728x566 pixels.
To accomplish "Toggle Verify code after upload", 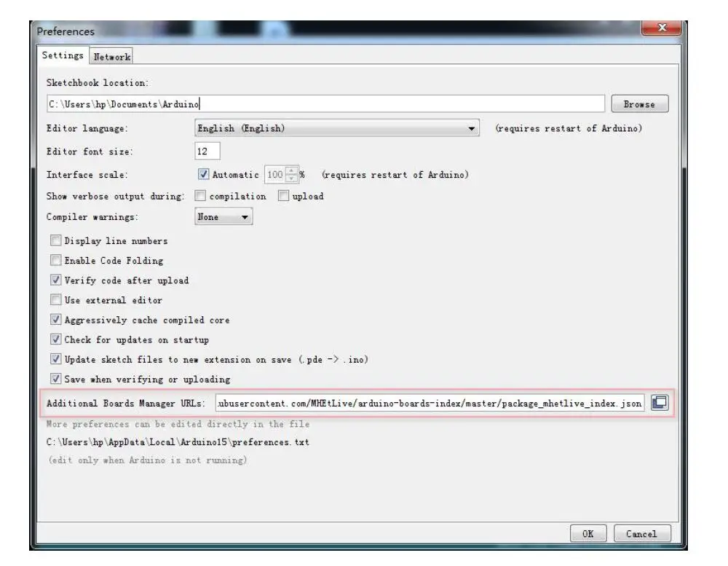I will (56, 280).
